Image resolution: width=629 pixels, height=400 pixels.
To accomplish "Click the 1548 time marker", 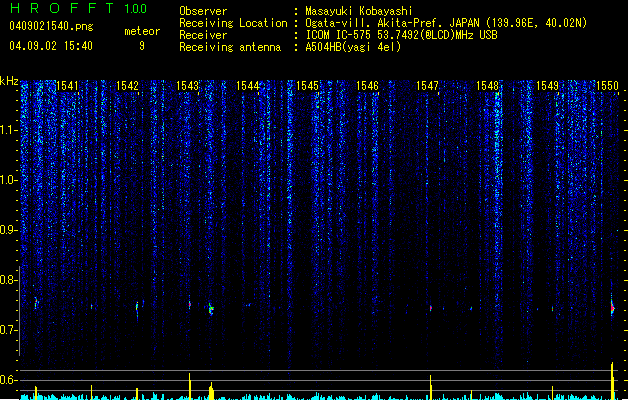I will [x=487, y=86].
